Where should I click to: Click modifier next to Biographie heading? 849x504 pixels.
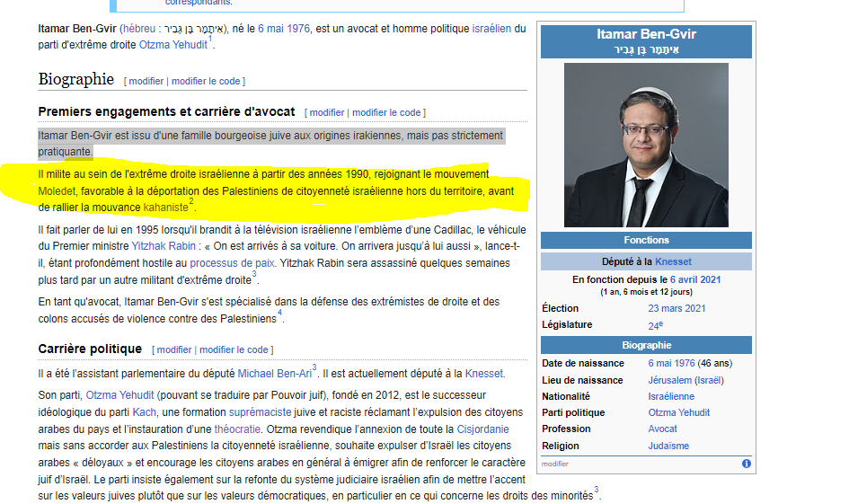[146, 81]
